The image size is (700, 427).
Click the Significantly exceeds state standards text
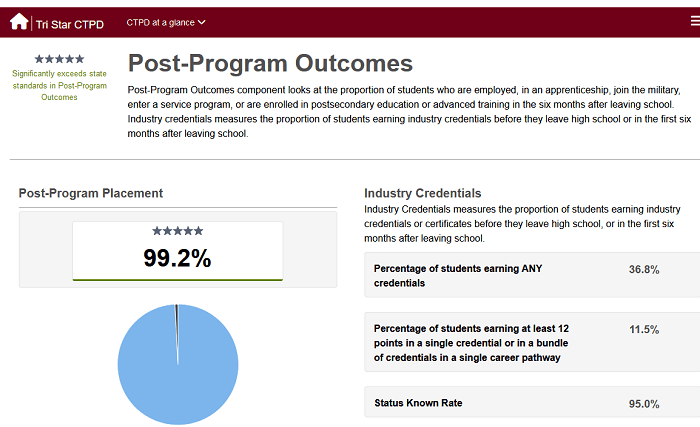pos(59,85)
